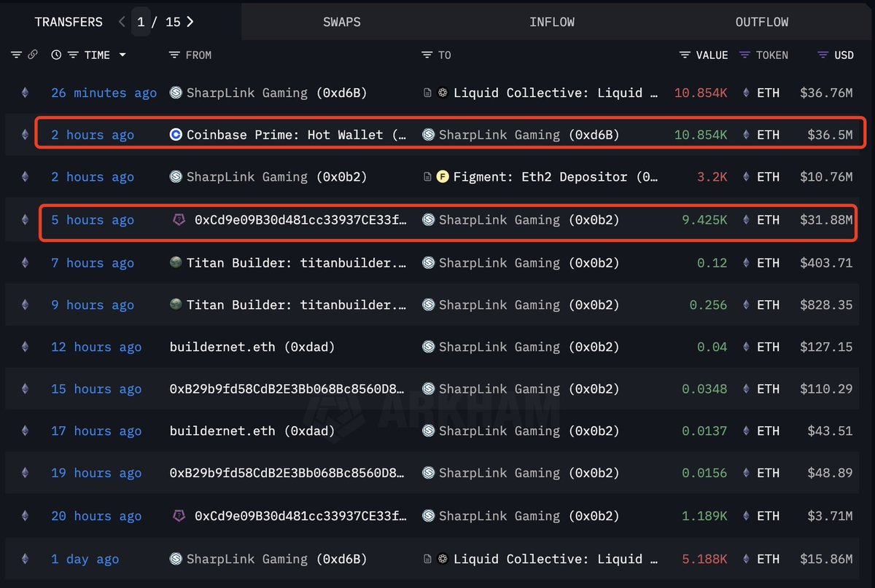Click the contract document icon in the 26 minutes ago row
The width and height of the screenshot is (875, 588).
(x=428, y=93)
